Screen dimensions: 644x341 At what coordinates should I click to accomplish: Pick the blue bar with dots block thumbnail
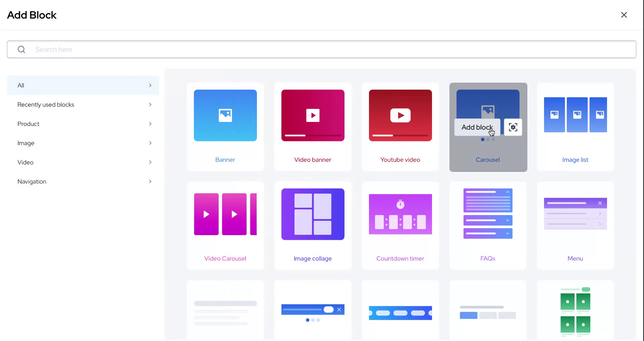(x=313, y=313)
